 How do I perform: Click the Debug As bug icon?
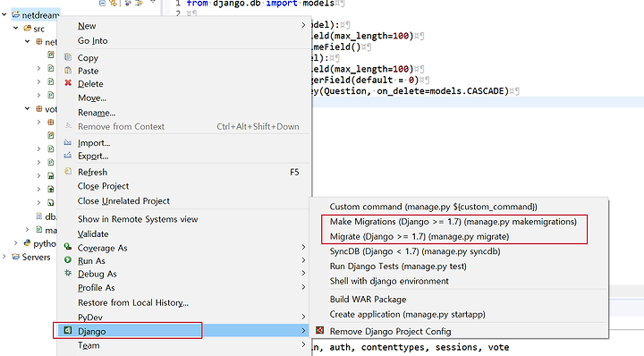click(x=68, y=273)
